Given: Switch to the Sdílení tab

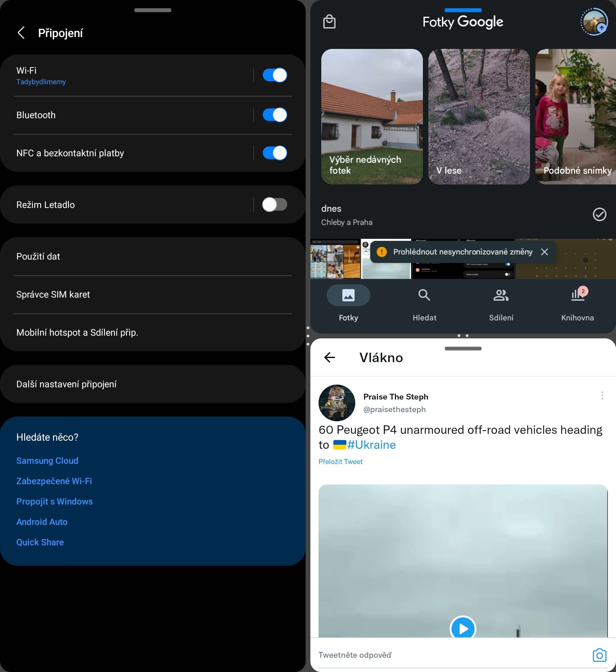Looking at the screenshot, I should [x=501, y=303].
